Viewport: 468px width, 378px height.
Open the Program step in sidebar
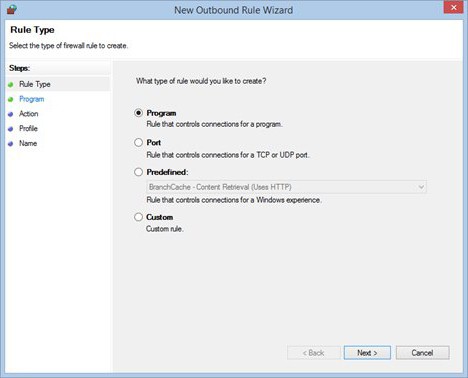(x=32, y=99)
